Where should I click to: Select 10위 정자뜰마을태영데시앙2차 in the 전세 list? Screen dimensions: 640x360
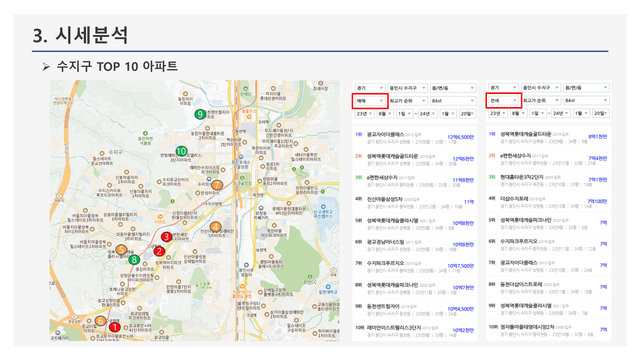548,330
